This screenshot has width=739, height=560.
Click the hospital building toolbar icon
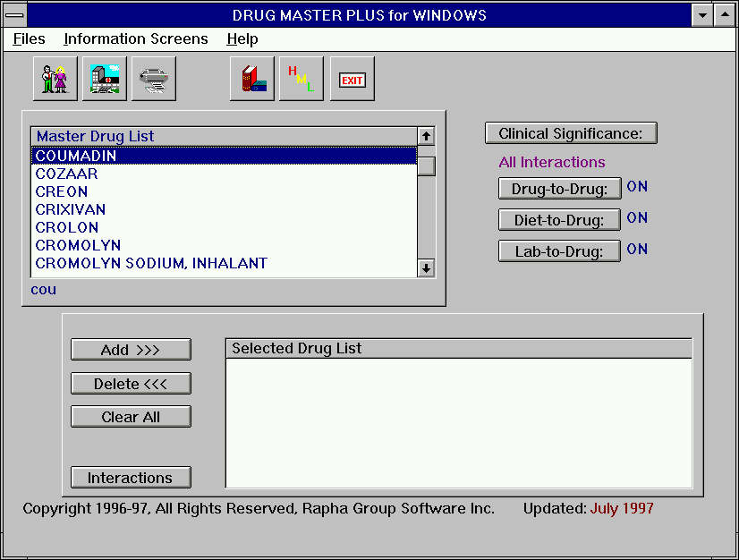point(105,79)
